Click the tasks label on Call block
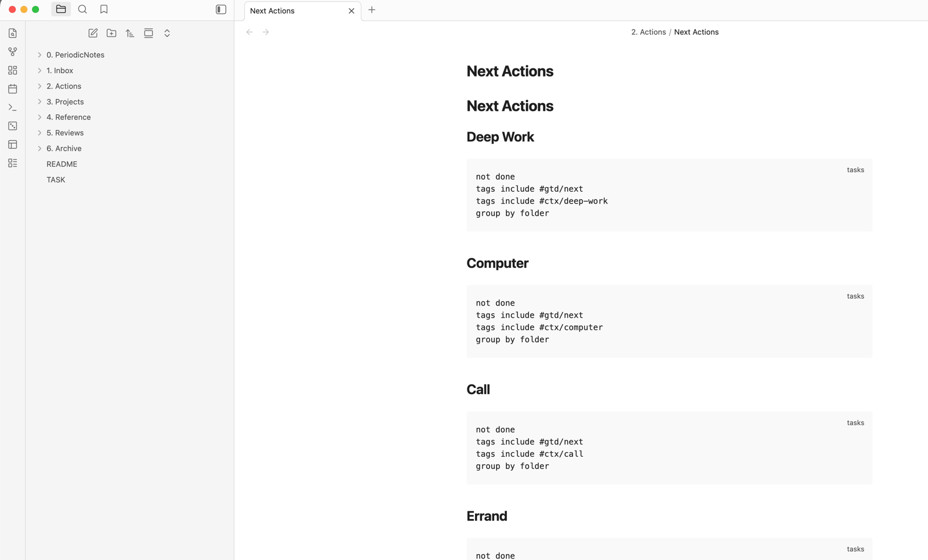928x560 pixels. (855, 423)
